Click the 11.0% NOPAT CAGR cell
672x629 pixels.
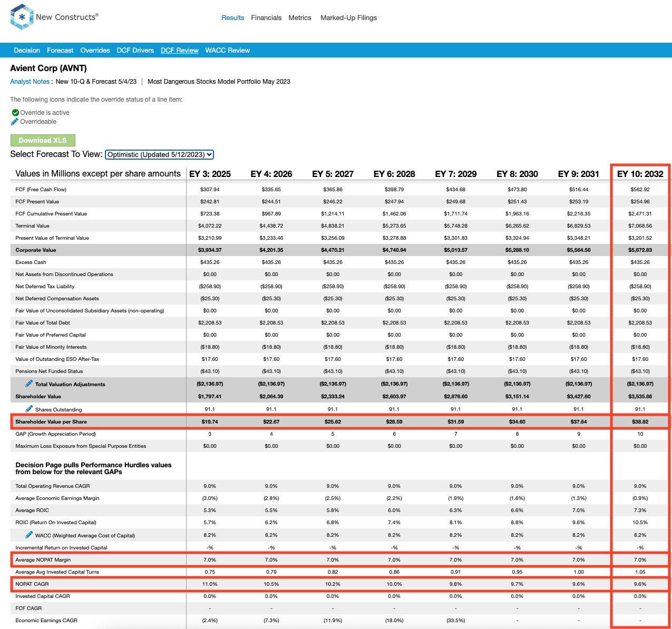[210, 584]
